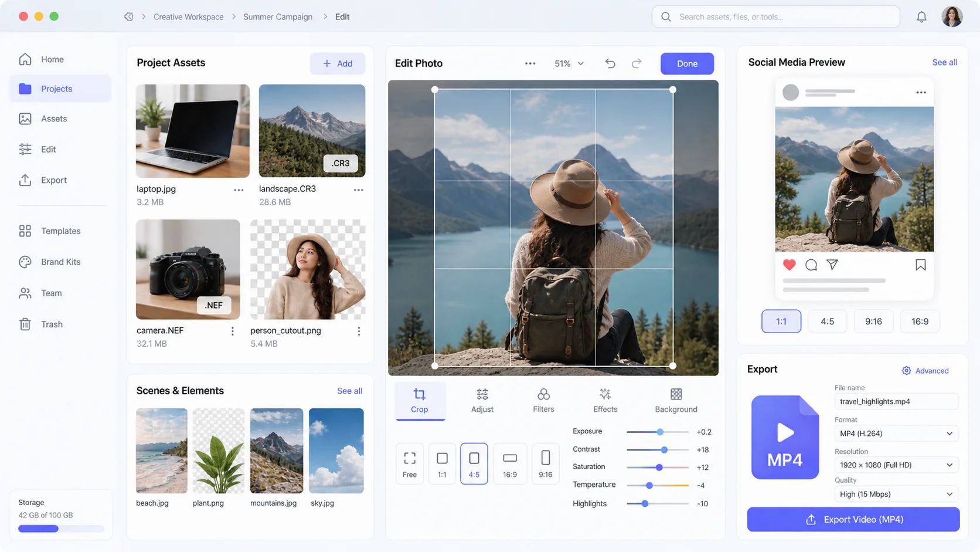The image size is (980, 552).
Task: Open Trash in sidebar
Action: click(60, 324)
